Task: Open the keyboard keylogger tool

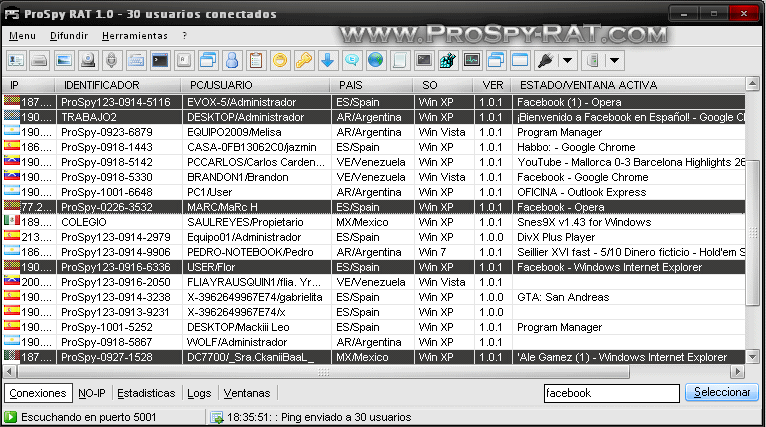Action: pyautogui.click(x=136, y=61)
